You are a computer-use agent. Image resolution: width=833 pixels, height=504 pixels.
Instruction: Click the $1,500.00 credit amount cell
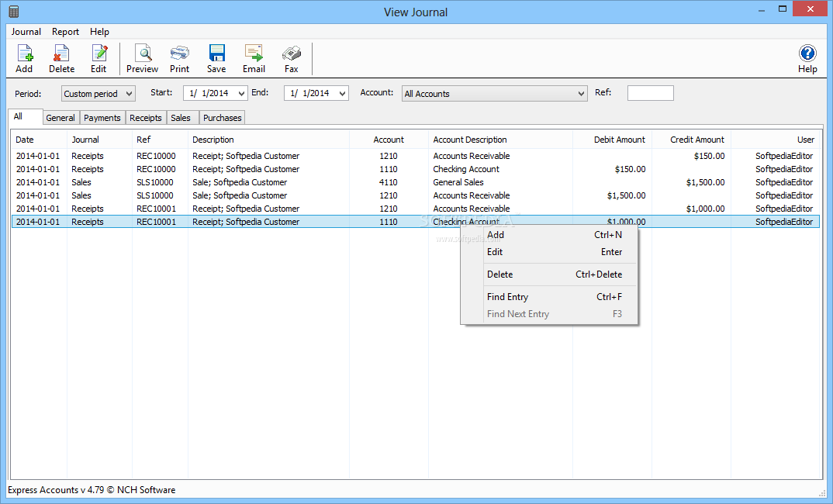tap(705, 182)
